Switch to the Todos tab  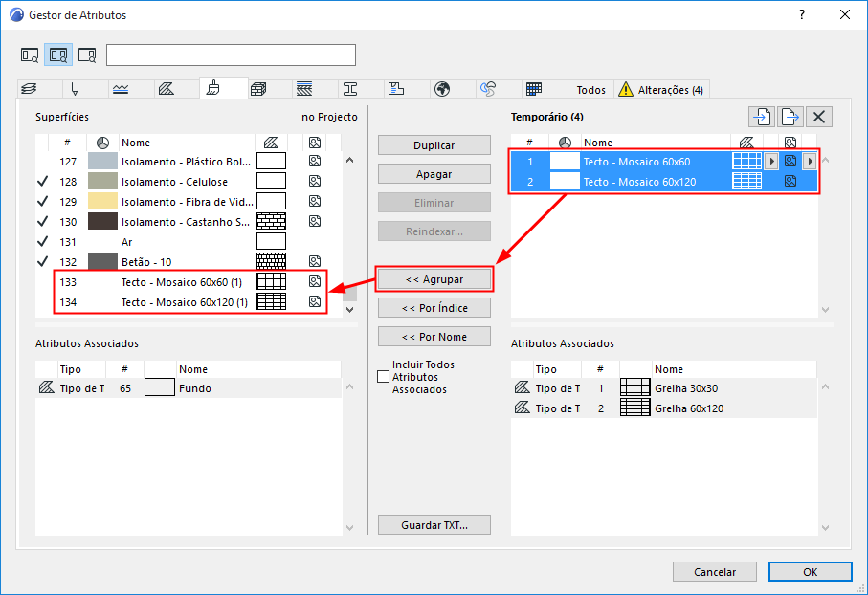click(x=591, y=90)
